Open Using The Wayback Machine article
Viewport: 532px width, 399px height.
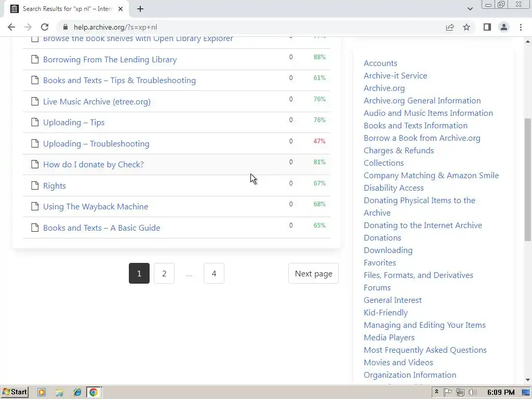click(96, 206)
